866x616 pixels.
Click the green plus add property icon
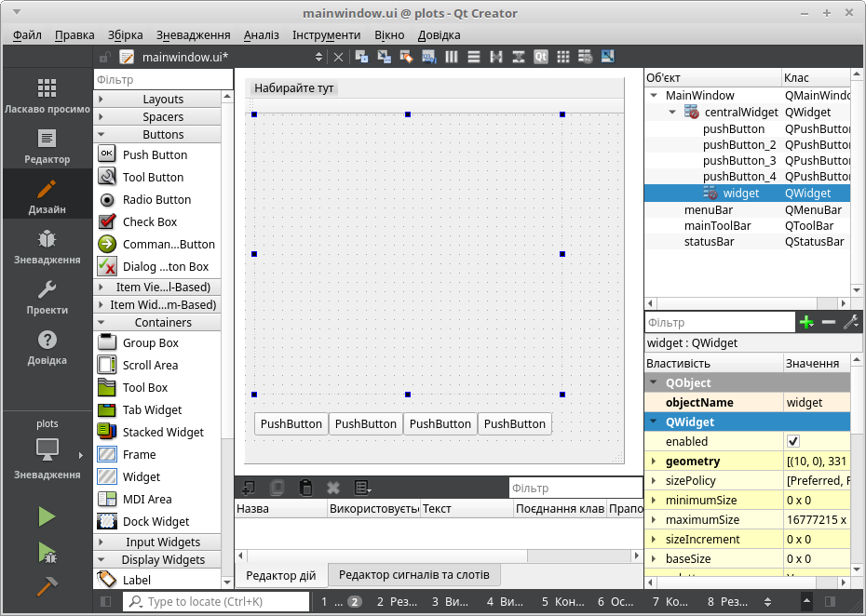click(805, 322)
